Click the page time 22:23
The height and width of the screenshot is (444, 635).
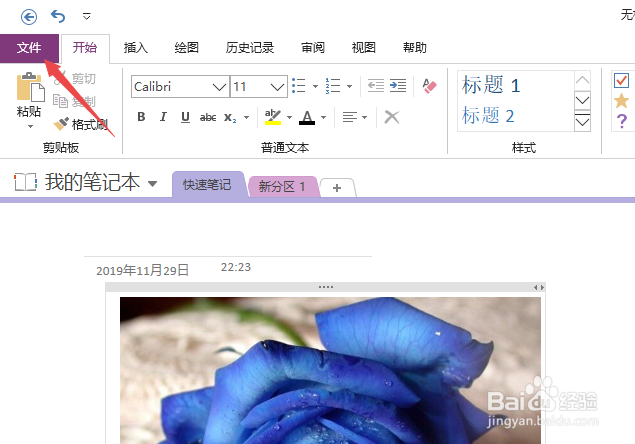pos(236,267)
